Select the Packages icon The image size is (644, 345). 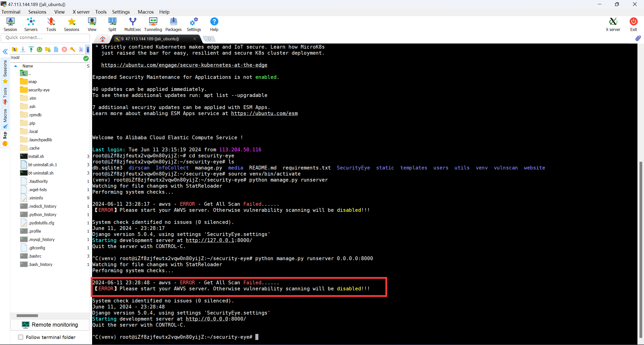pyautogui.click(x=173, y=24)
